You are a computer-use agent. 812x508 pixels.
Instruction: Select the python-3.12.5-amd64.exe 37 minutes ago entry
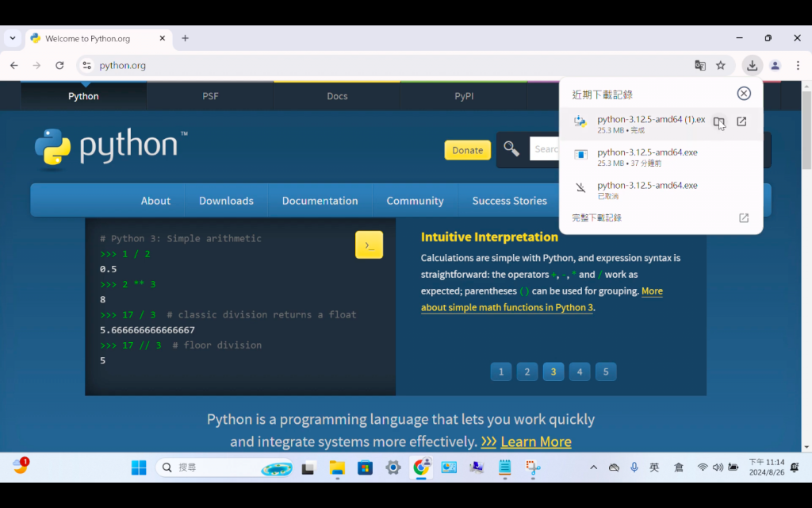[661, 157]
